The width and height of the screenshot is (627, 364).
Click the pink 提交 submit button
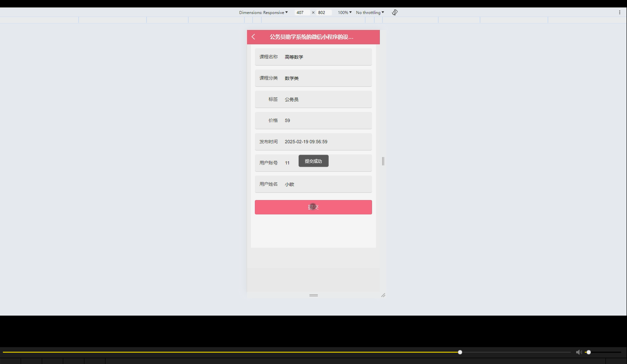coord(313,207)
